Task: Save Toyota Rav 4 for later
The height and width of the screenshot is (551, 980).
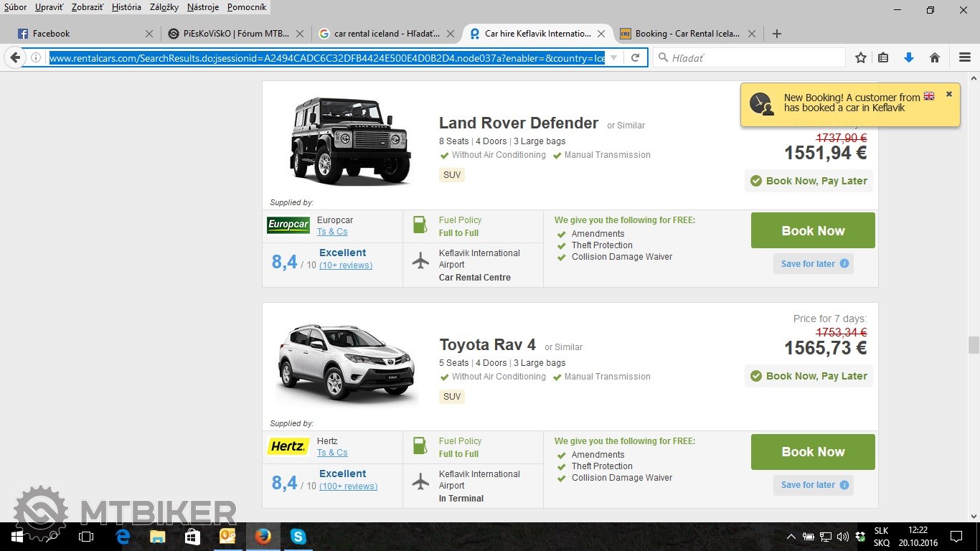Action: pyautogui.click(x=808, y=485)
